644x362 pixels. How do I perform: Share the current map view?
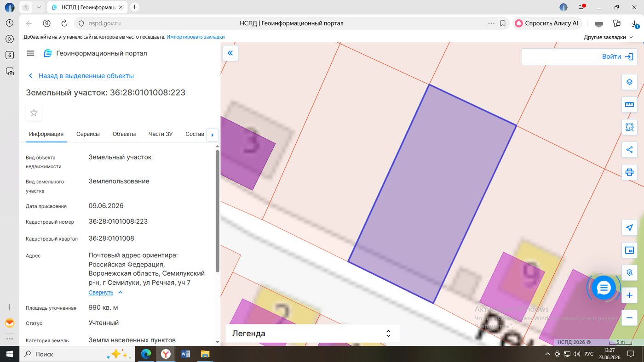629,149
